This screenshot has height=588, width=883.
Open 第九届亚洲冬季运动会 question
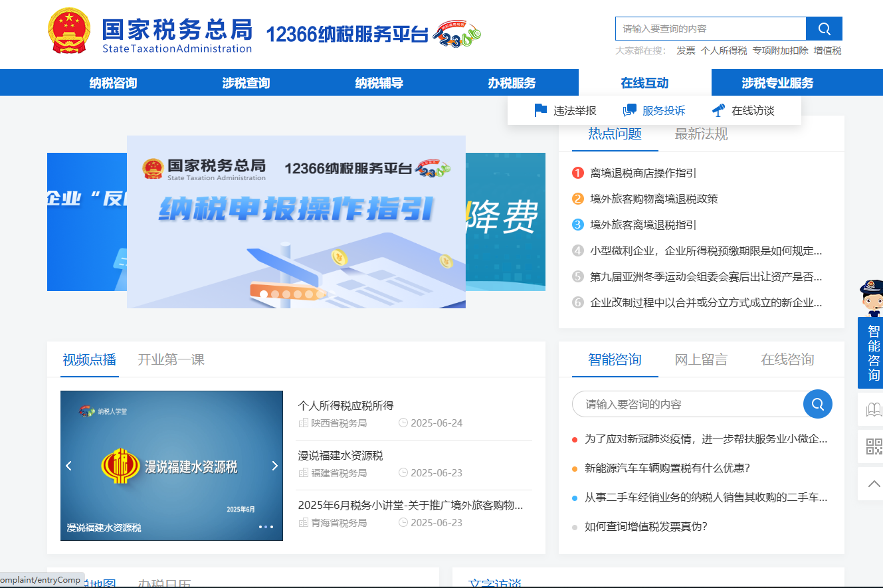706,276
